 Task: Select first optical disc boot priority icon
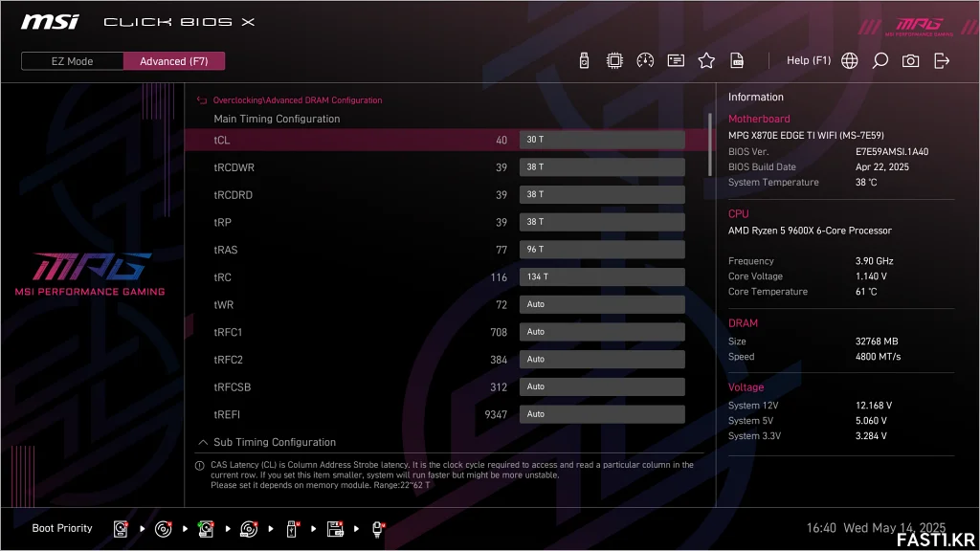tap(163, 529)
